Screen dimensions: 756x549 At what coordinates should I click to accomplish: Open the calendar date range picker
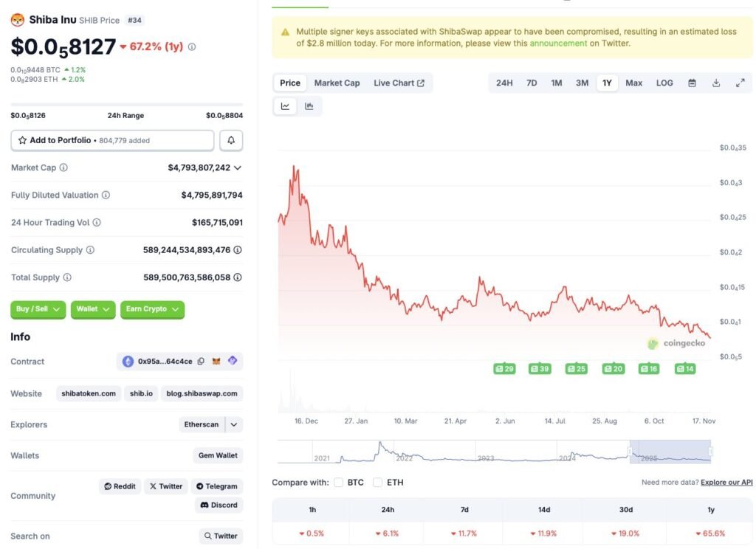point(692,83)
